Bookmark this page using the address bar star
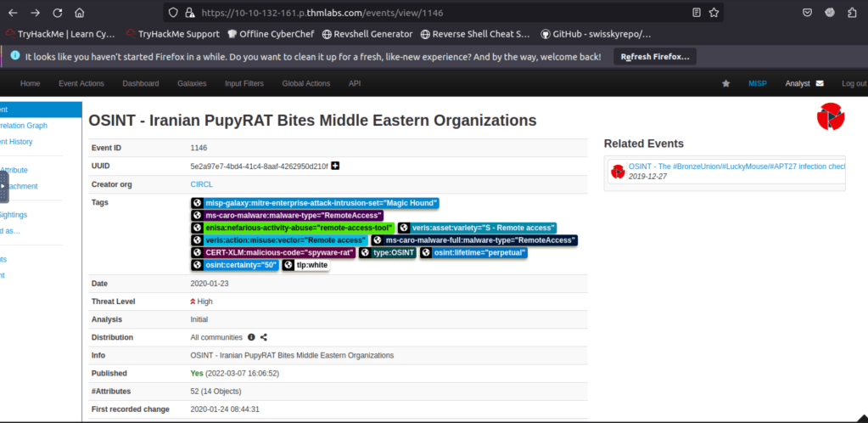 pos(714,13)
